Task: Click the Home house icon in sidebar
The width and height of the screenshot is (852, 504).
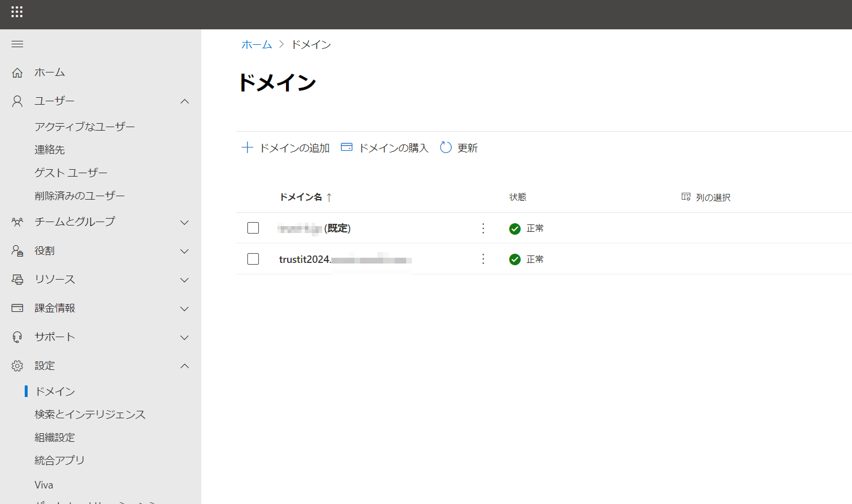Action: pos(17,72)
